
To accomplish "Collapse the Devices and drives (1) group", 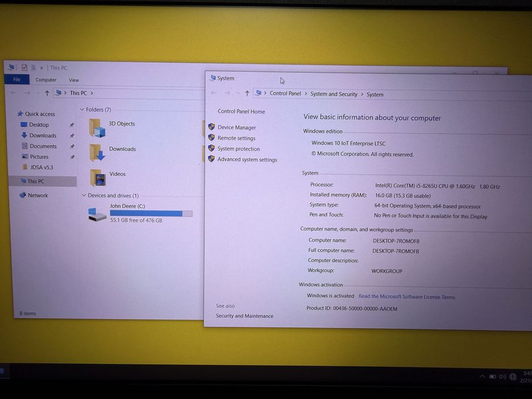I will coord(84,195).
